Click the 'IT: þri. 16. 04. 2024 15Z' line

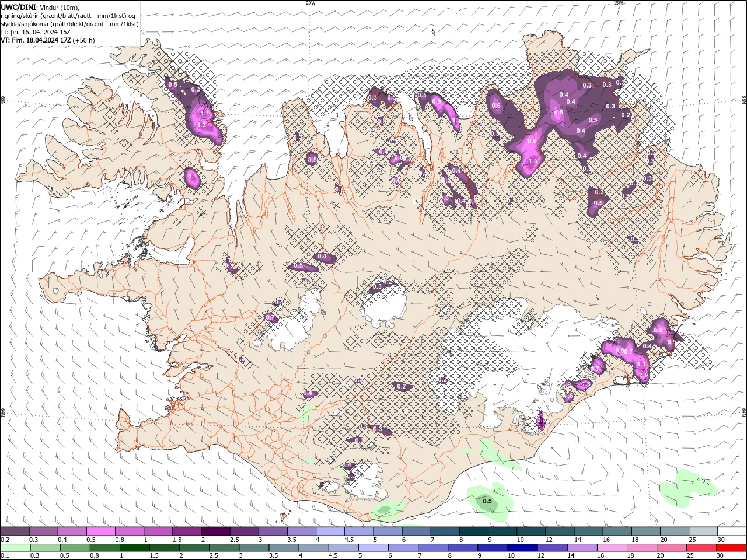(36, 32)
